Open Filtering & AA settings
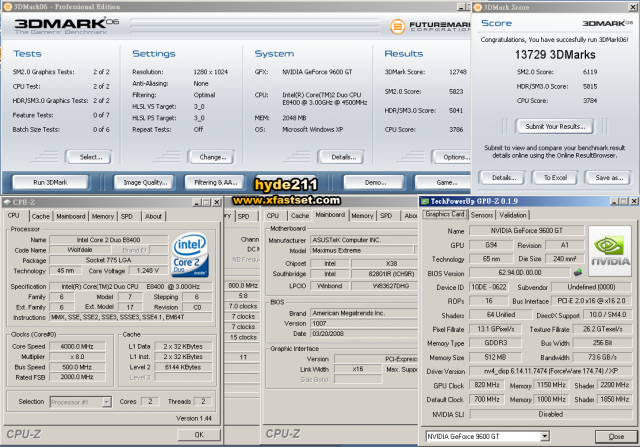The image size is (640, 447). (x=216, y=182)
